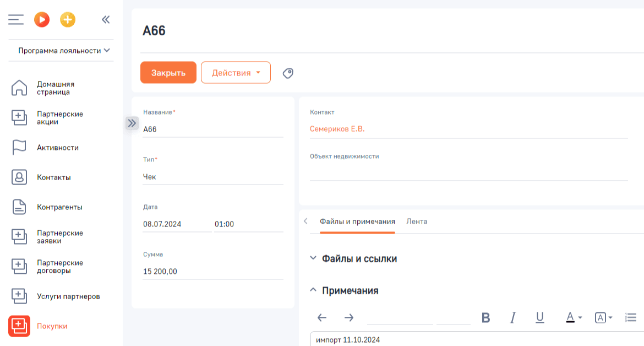Open Активности section label

[57, 148]
